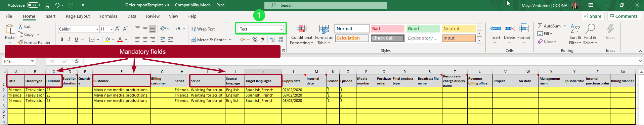Click the Conditional Formatting icon
Viewport: 644px width, 125px height.
point(302,29)
